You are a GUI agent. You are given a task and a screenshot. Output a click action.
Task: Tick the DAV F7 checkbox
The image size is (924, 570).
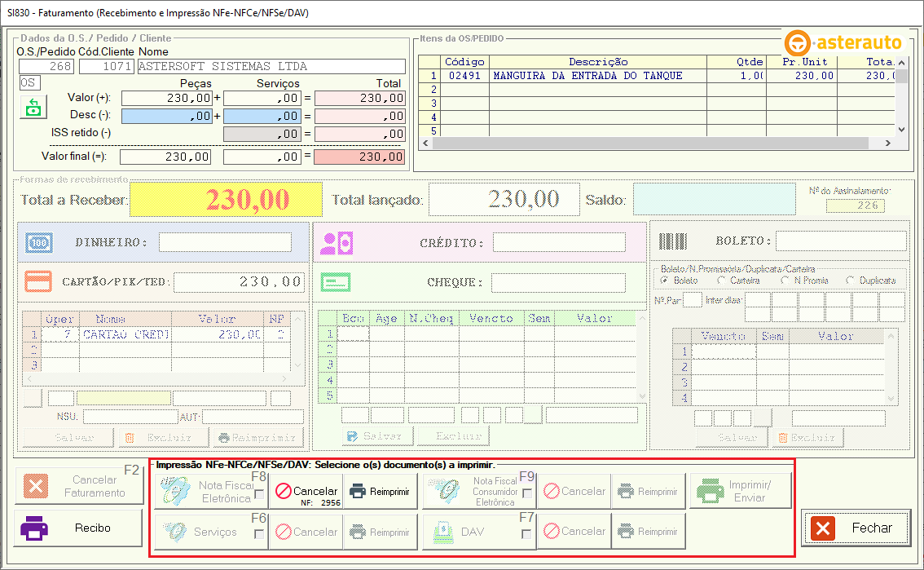tap(526, 534)
